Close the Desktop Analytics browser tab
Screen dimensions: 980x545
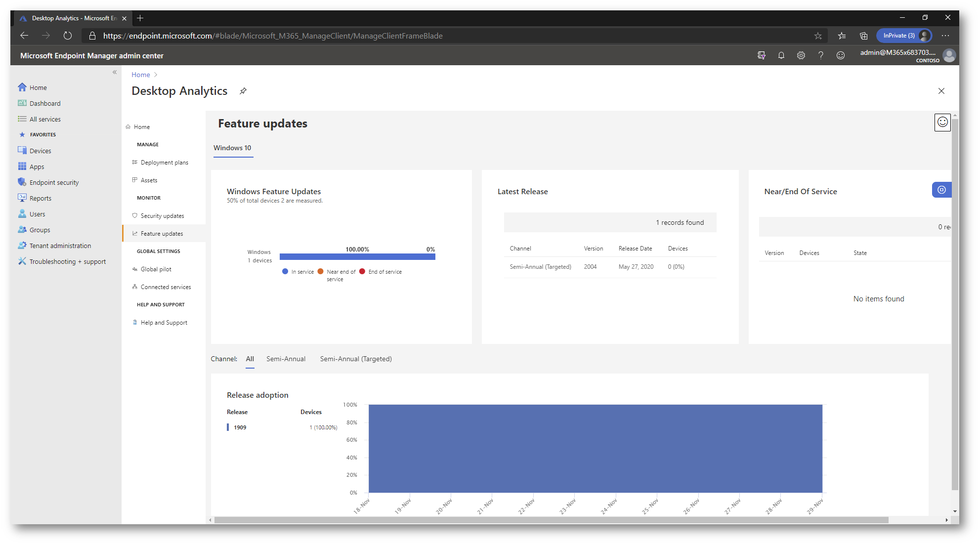124,18
